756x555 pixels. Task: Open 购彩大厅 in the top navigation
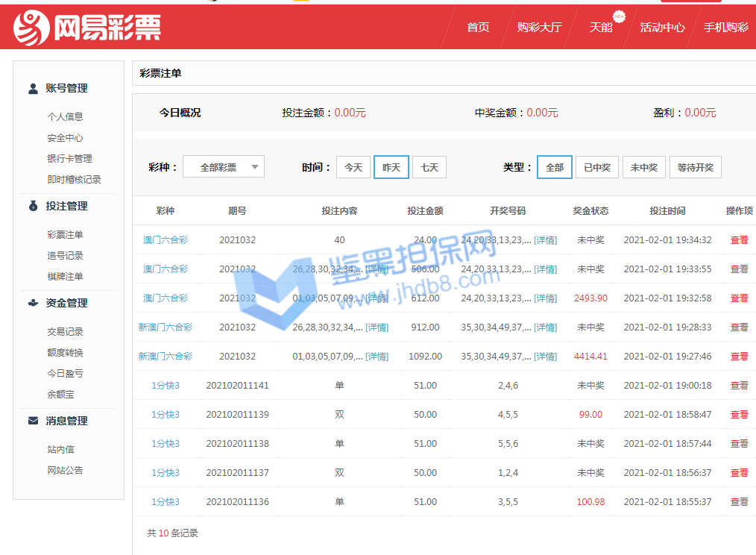[539, 28]
